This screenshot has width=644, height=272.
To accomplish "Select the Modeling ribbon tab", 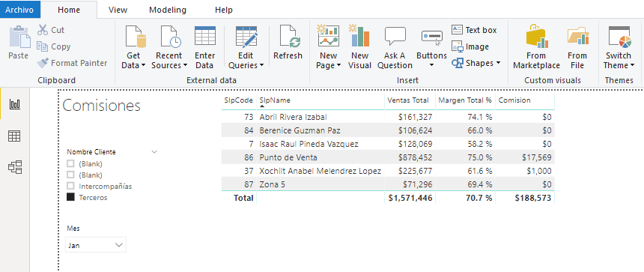I will pos(168,10).
